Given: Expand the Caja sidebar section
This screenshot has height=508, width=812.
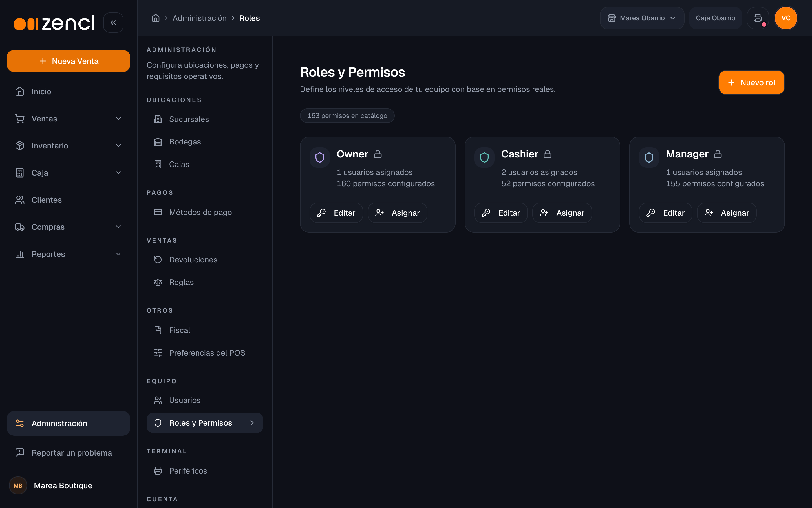Looking at the screenshot, I should (69, 173).
